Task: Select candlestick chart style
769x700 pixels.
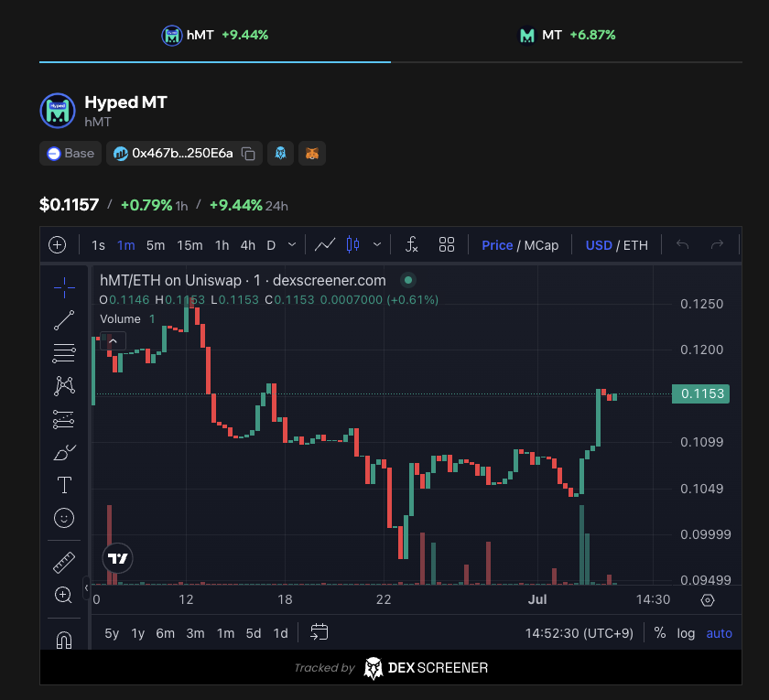Action: coord(353,244)
